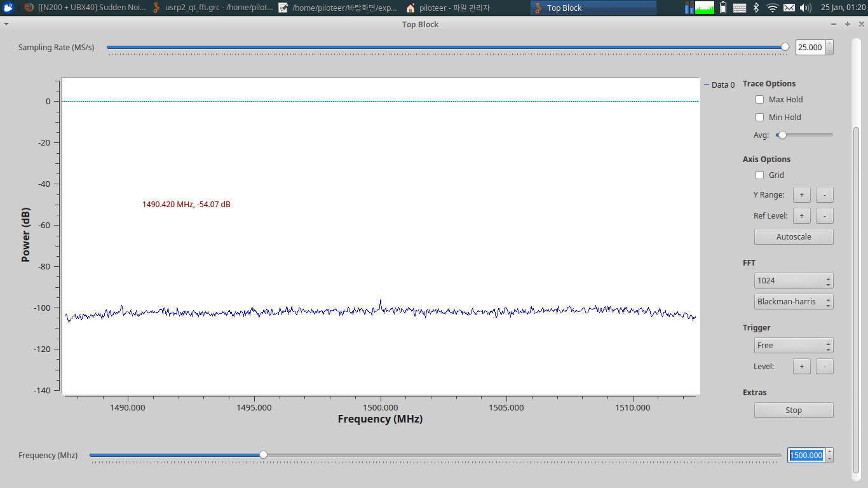This screenshot has height=488, width=868.
Task: Click the battery status icon
Action: click(x=723, y=8)
